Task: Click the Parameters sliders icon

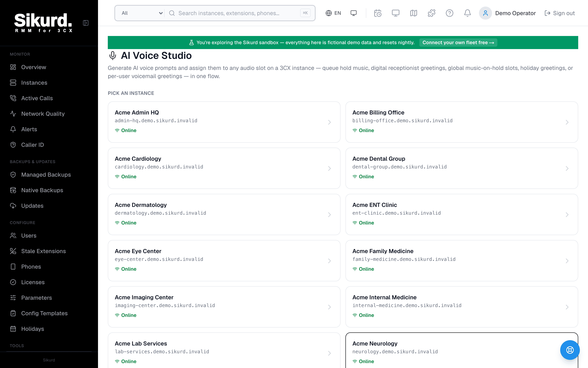Action: click(13, 298)
